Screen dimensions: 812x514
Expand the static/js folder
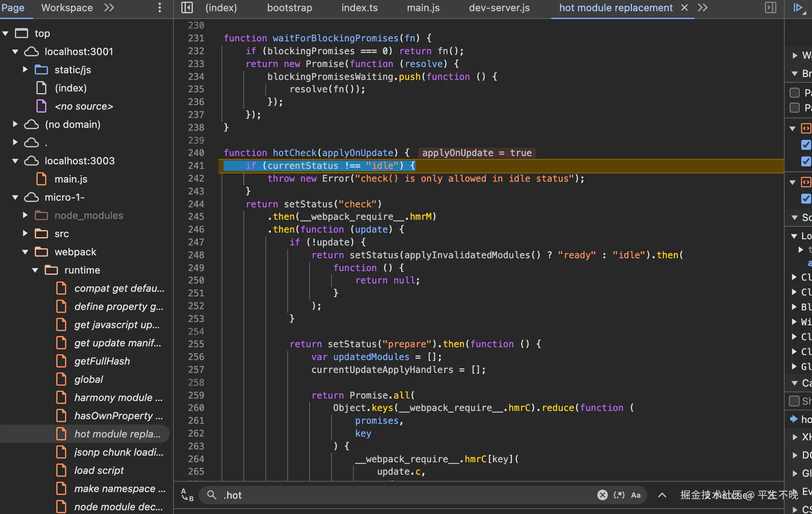point(25,70)
